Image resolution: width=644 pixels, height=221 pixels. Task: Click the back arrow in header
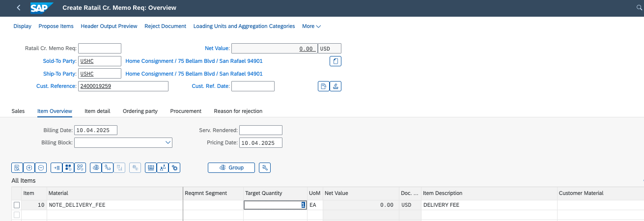[x=19, y=8]
